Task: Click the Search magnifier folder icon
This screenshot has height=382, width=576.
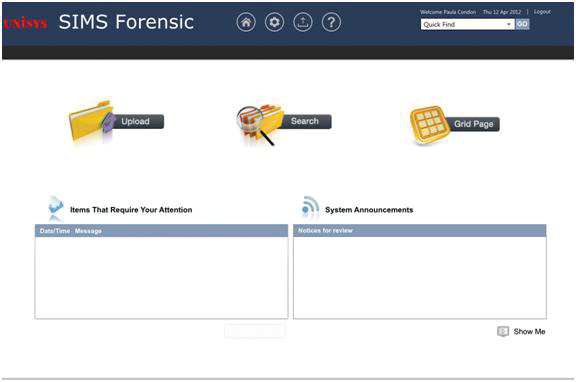Action: (259, 125)
